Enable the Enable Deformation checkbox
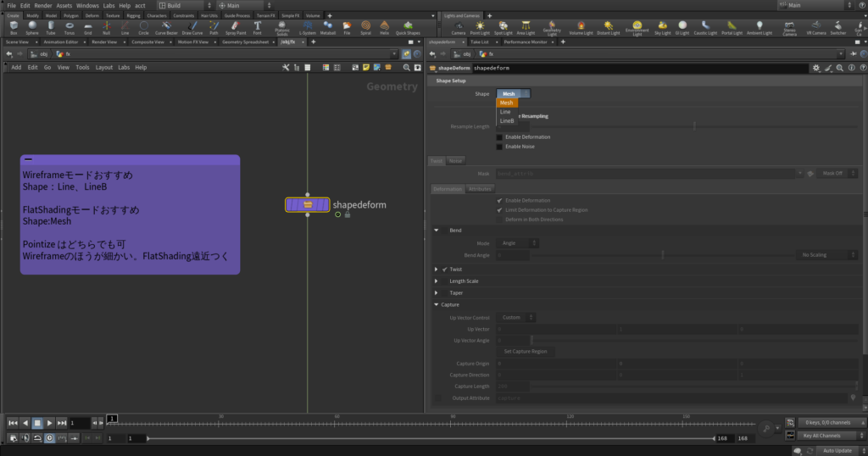The image size is (868, 456). 499,136
